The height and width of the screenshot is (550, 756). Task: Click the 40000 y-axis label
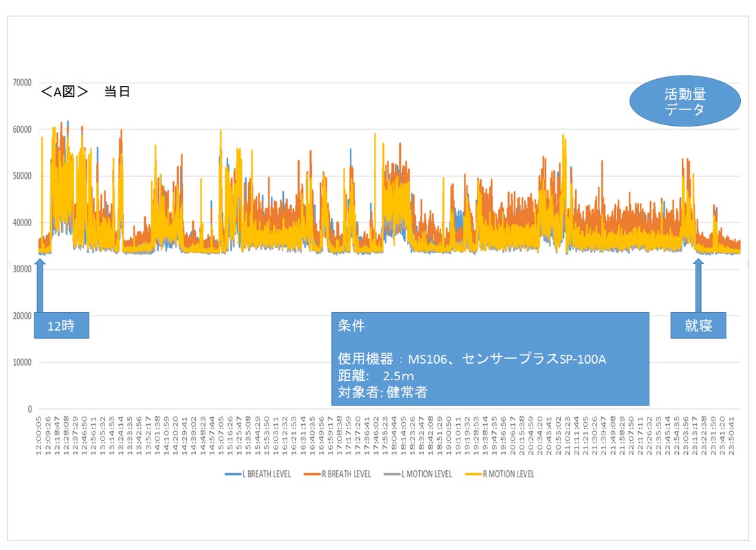22,223
